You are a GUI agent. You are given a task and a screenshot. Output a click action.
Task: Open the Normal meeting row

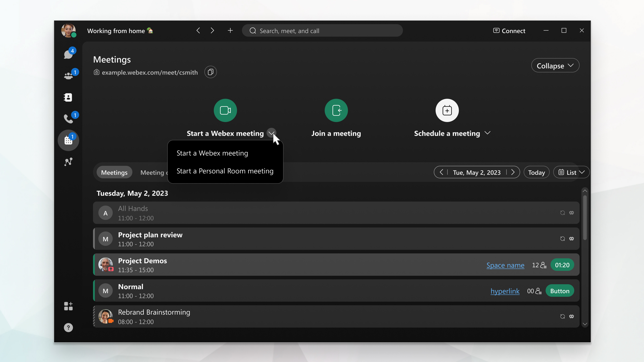click(x=336, y=290)
